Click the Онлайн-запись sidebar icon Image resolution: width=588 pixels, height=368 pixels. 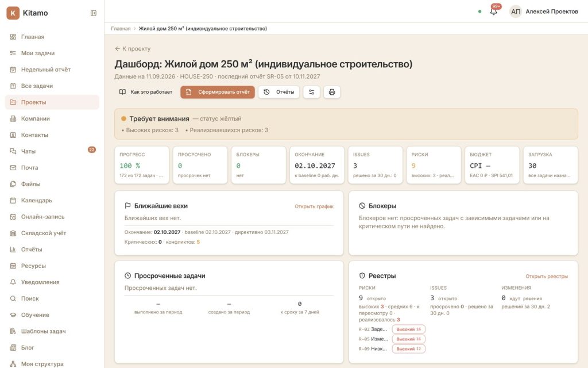pos(13,217)
